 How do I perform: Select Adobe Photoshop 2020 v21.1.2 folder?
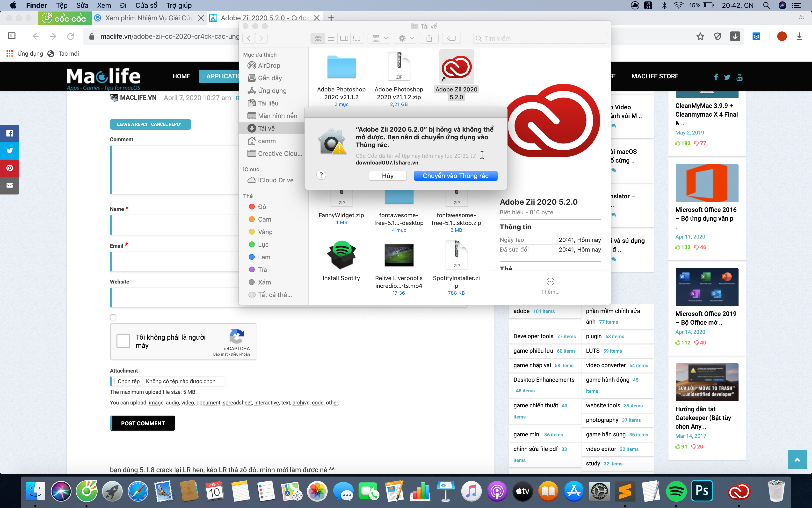pyautogui.click(x=341, y=79)
